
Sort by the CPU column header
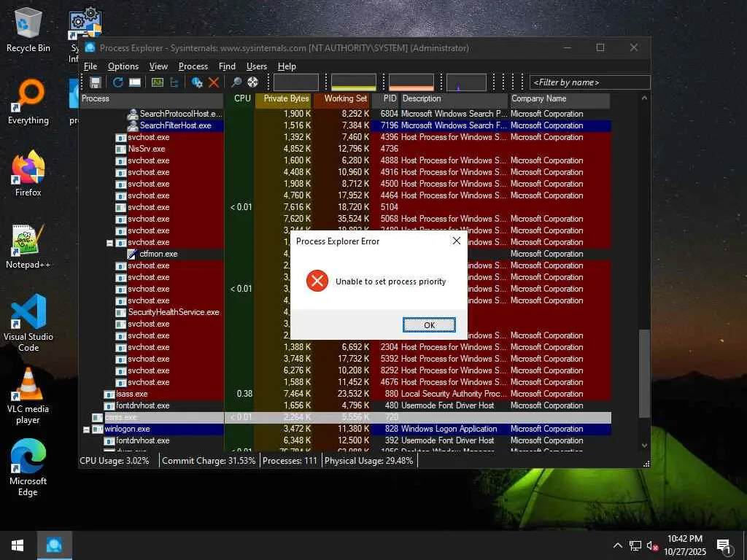239,98
